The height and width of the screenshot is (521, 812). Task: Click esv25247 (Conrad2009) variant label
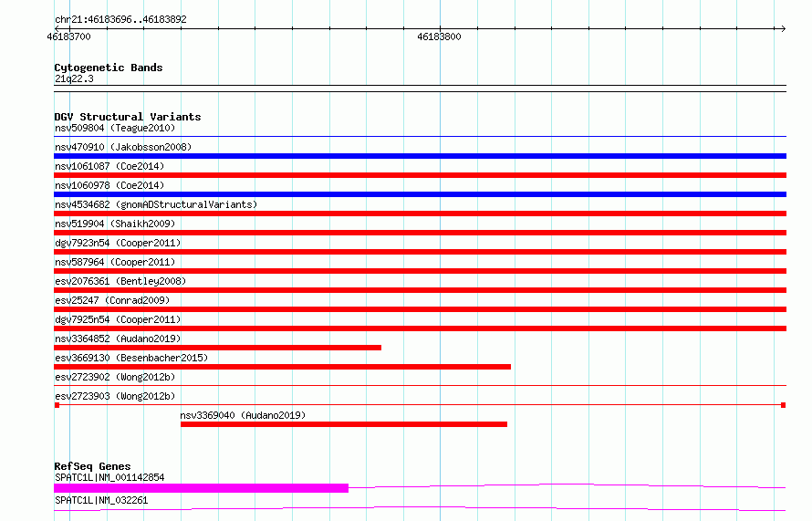point(112,300)
